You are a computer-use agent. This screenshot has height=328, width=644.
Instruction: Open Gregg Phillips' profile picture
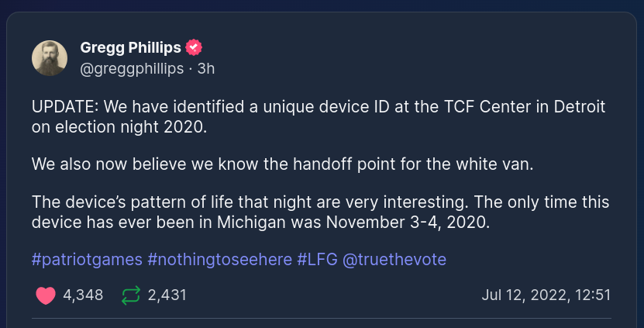pos(49,57)
